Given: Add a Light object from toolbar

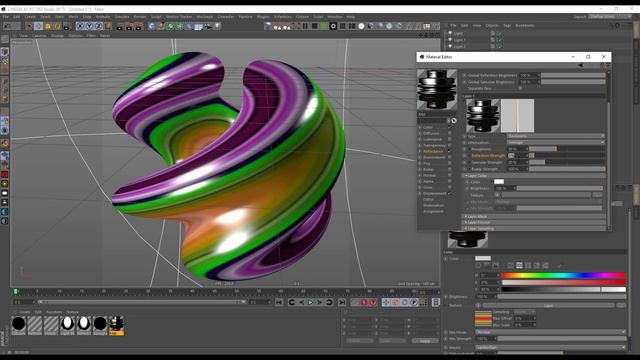Looking at the screenshot, I should [x=218, y=26].
